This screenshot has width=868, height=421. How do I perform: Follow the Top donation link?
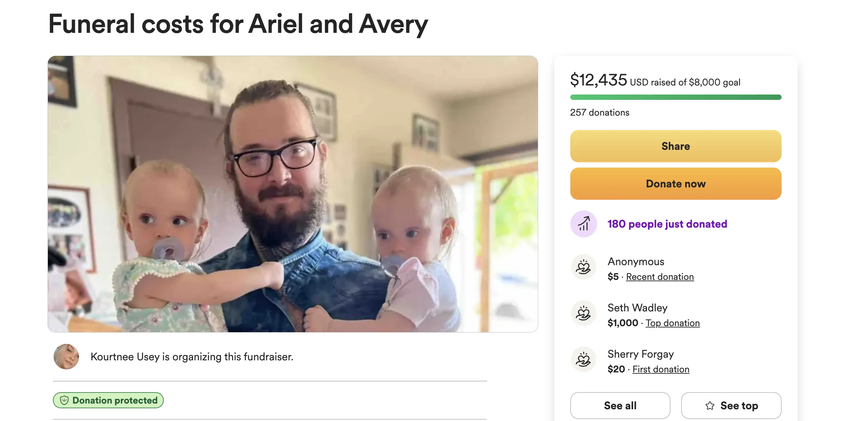tap(672, 323)
